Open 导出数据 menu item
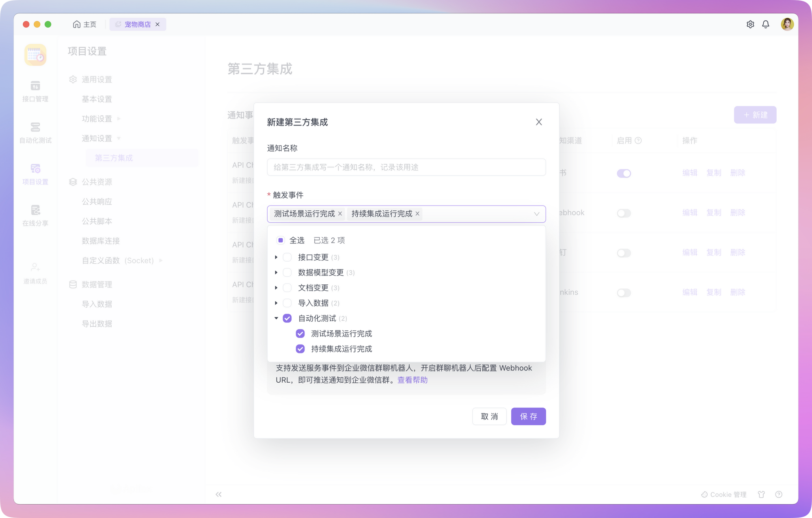The height and width of the screenshot is (518, 812). [97, 324]
